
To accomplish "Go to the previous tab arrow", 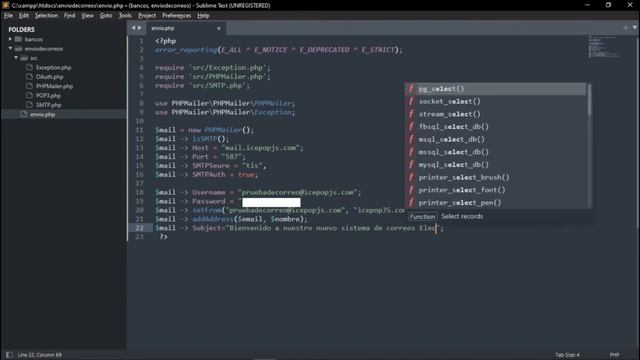I will click(133, 28).
